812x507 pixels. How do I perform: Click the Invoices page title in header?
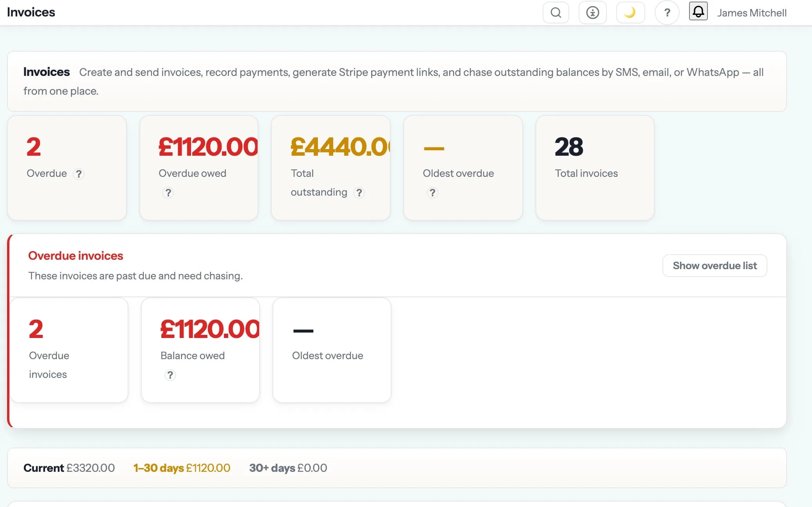(31, 12)
